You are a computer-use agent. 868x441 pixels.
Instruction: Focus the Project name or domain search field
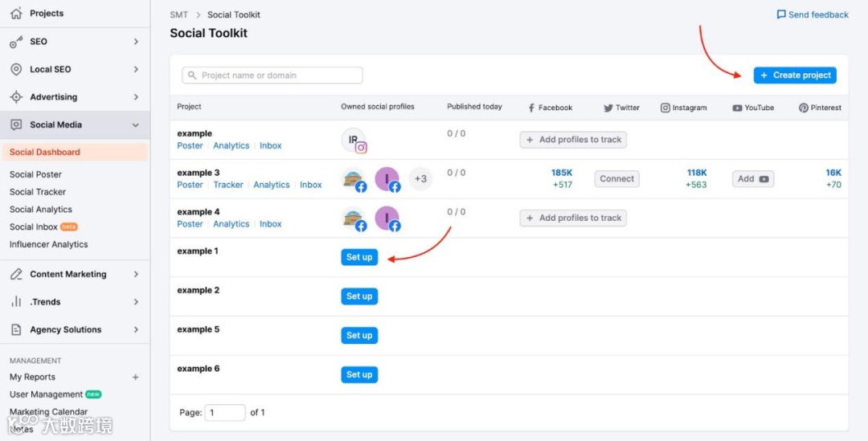[272, 76]
